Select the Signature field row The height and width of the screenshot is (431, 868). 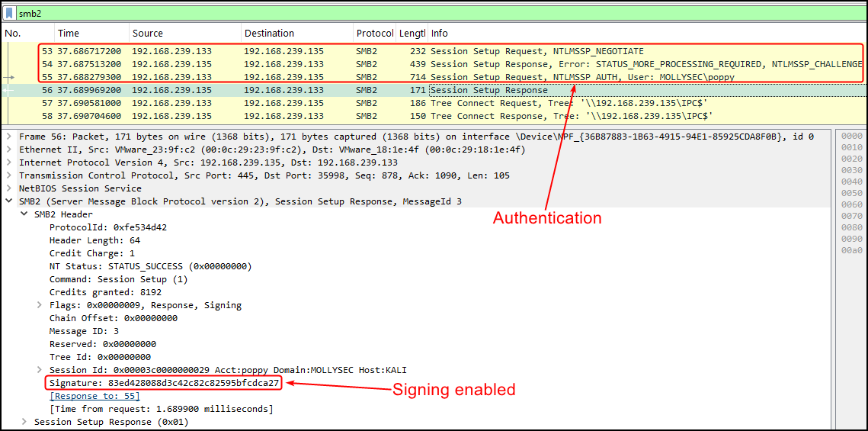(164, 383)
